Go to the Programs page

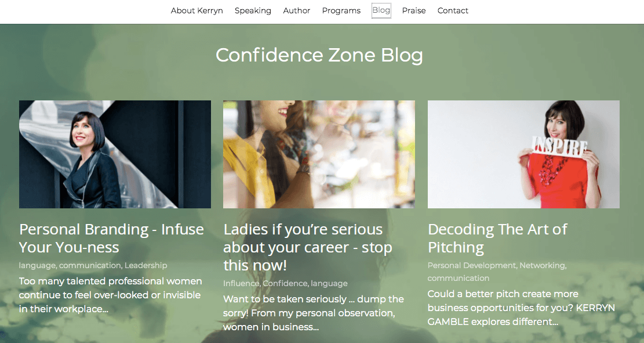pyautogui.click(x=341, y=10)
